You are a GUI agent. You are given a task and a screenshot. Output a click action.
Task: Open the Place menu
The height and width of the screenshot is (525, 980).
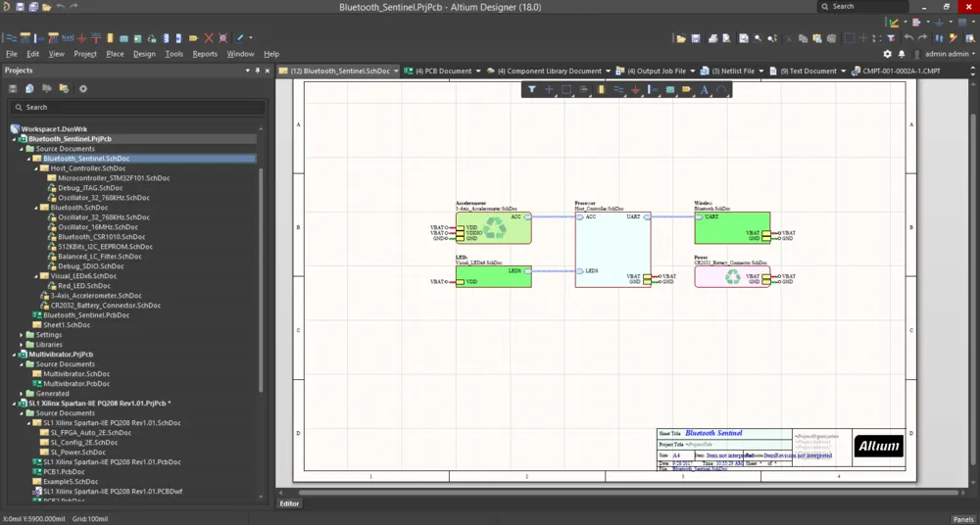115,55
